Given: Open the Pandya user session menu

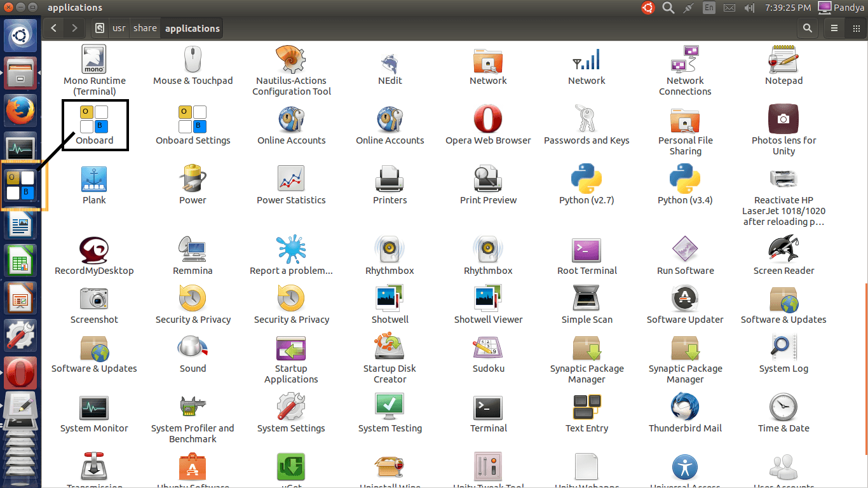Looking at the screenshot, I should (842, 8).
